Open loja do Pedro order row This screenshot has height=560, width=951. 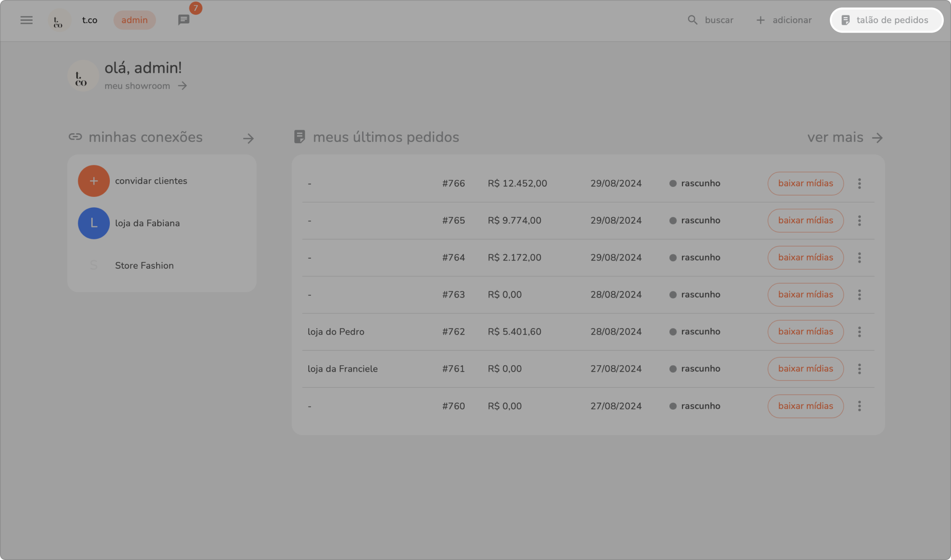[x=336, y=331]
